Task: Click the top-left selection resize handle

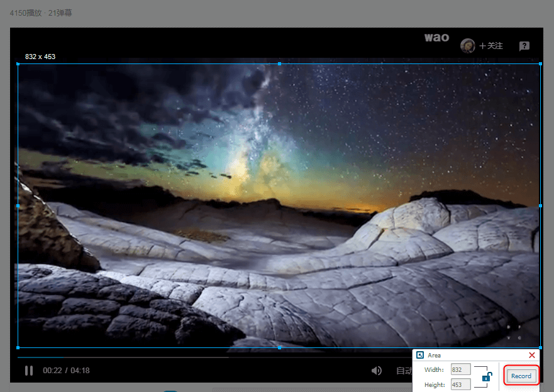Action: tap(18, 64)
